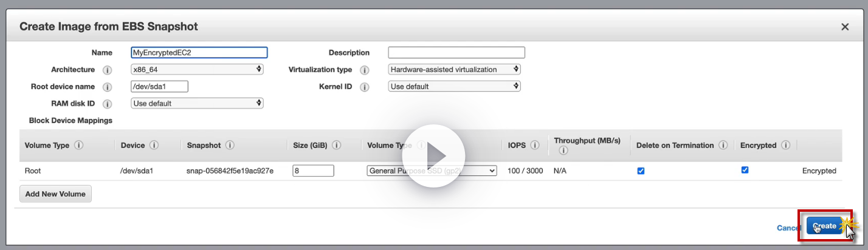Click the IOPS column info icon
Image resolution: width=868 pixels, height=250 pixels.
pos(535,146)
